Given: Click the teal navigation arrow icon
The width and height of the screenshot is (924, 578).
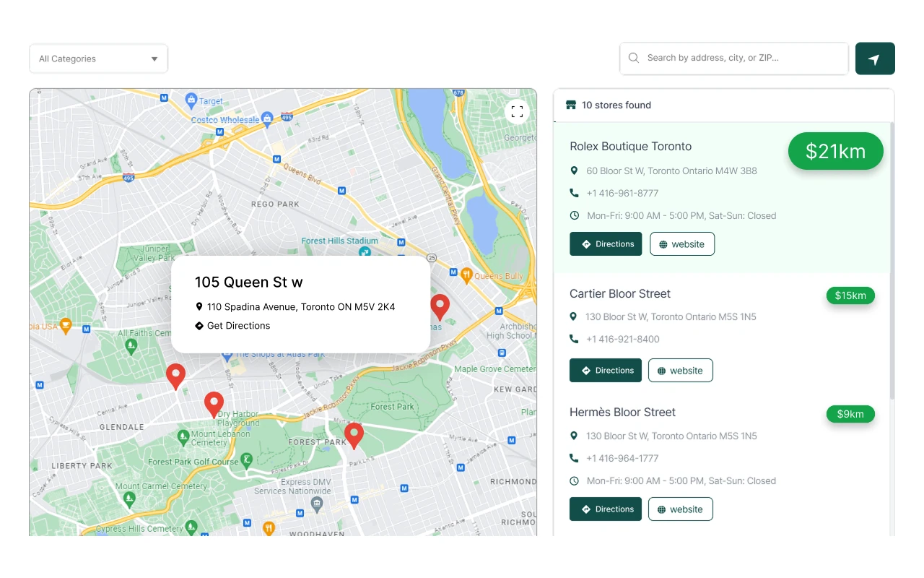Looking at the screenshot, I should tap(875, 59).
